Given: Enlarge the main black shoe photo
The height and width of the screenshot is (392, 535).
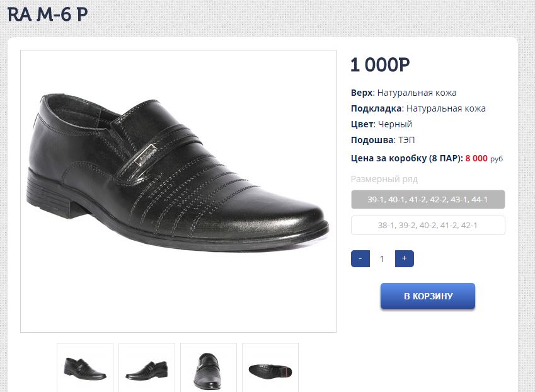Looking at the screenshot, I should pos(178,191).
